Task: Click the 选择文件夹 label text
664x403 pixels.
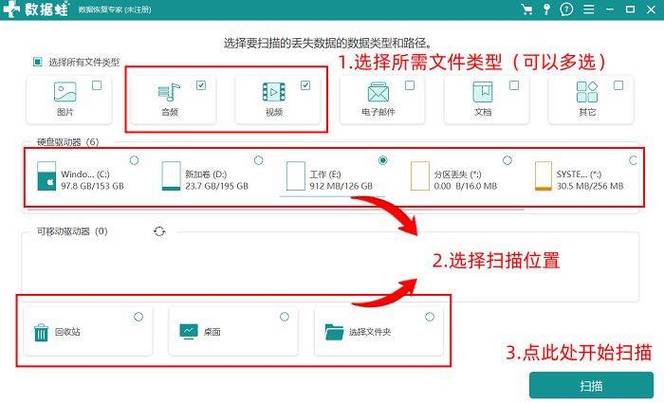Action: [x=370, y=332]
